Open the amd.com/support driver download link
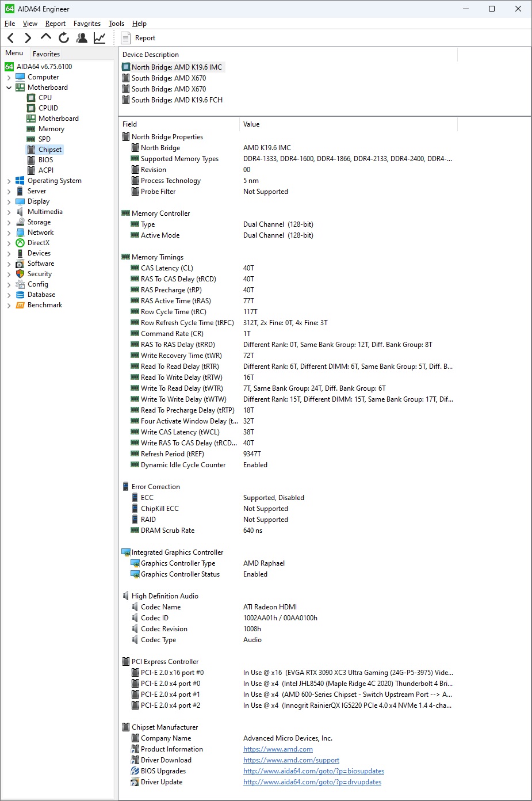This screenshot has width=532, height=801. 291,760
